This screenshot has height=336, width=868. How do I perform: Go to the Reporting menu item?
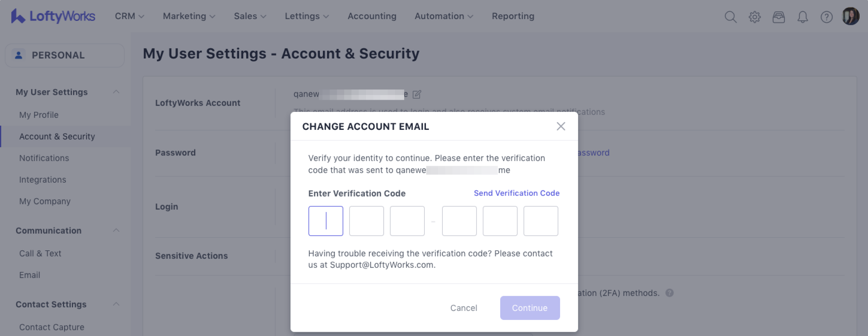(513, 16)
